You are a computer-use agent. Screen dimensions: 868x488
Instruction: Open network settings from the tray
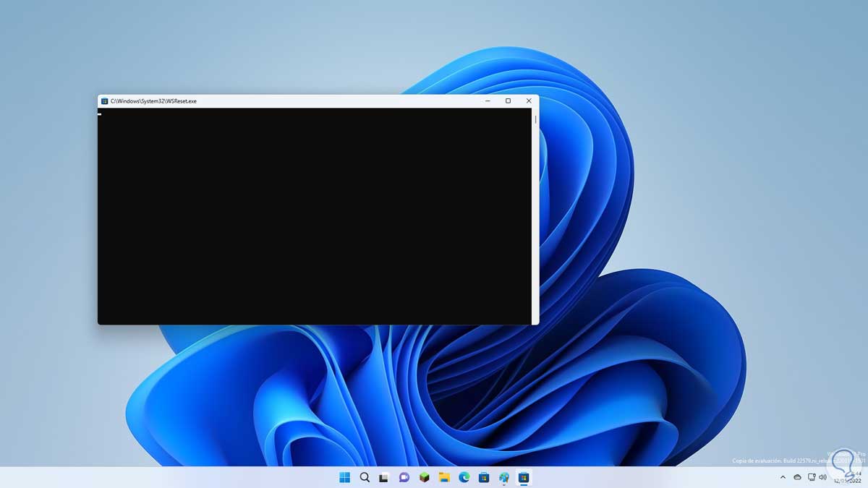point(811,478)
